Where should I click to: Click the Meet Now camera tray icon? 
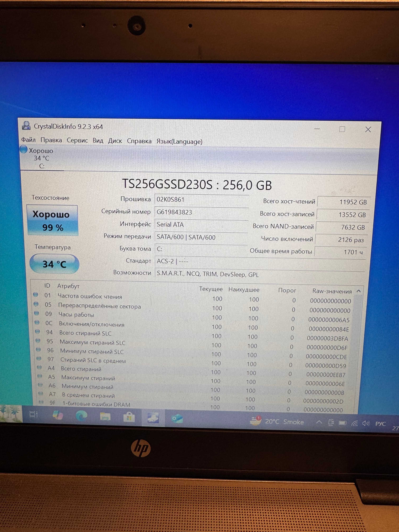pos(331,422)
